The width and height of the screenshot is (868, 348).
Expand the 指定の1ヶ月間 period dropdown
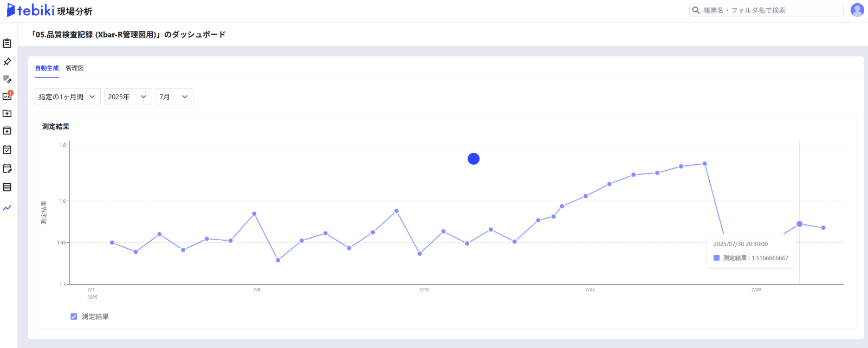(x=67, y=96)
